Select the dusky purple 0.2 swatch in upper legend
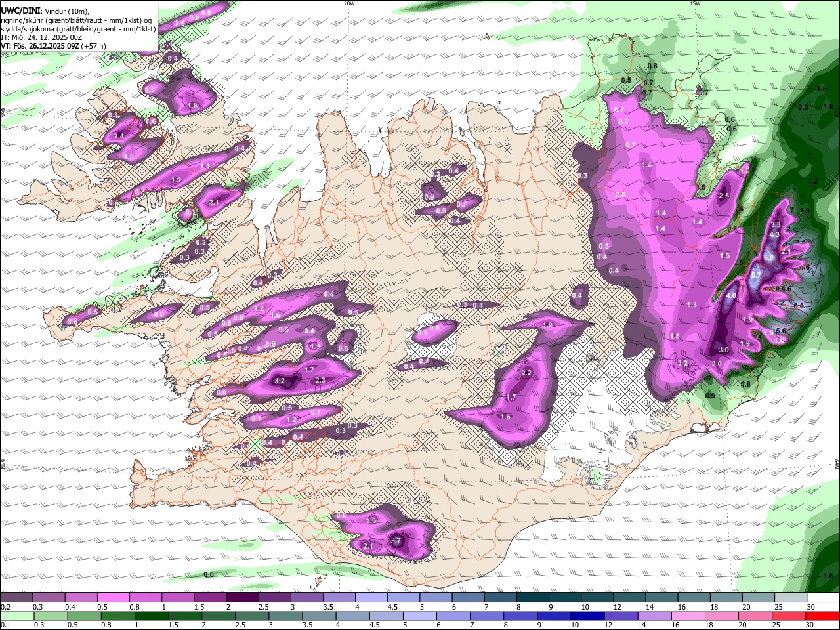The image size is (840, 630). [x=16, y=598]
